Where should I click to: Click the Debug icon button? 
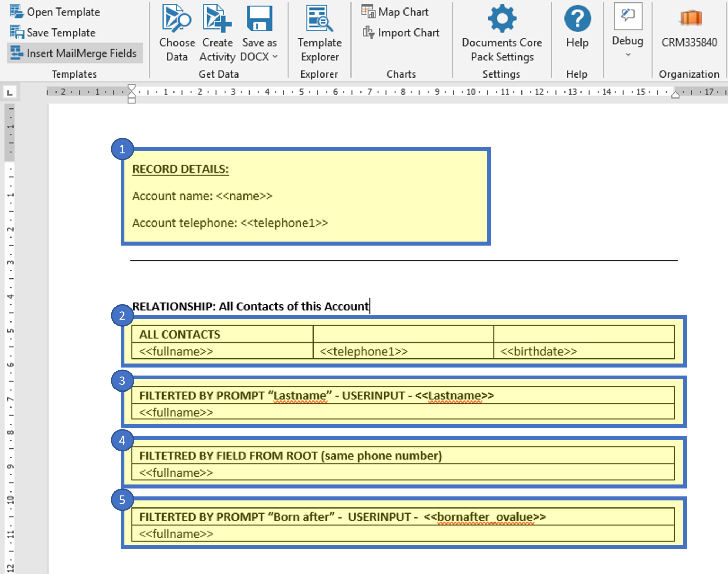click(628, 16)
